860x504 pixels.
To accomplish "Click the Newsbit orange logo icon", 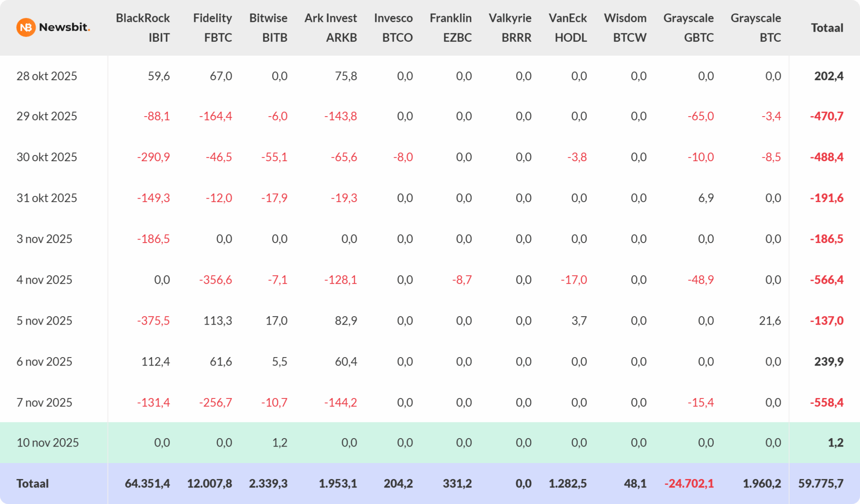I will coord(26,28).
